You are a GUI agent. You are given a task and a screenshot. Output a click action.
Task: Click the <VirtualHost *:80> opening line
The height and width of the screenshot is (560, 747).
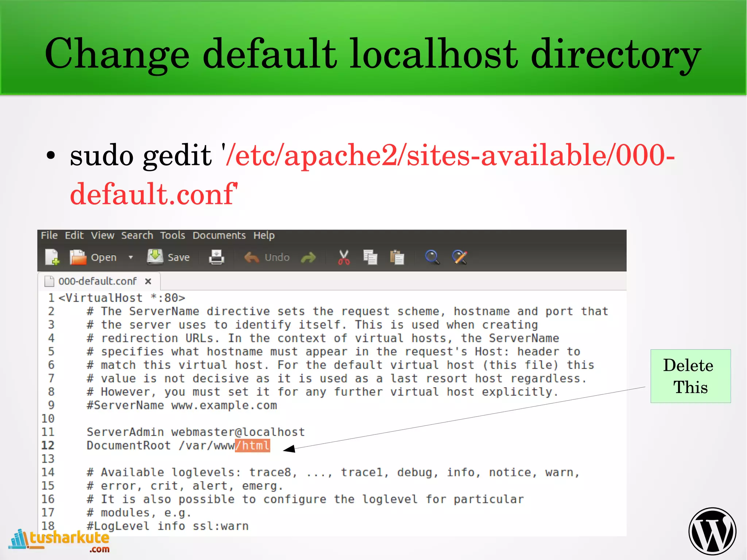pos(122,298)
